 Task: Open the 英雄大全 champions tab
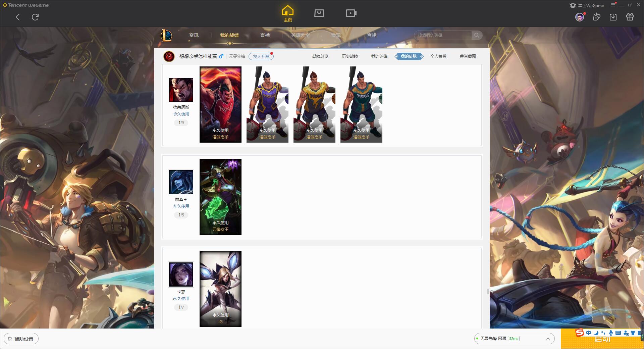[301, 35]
